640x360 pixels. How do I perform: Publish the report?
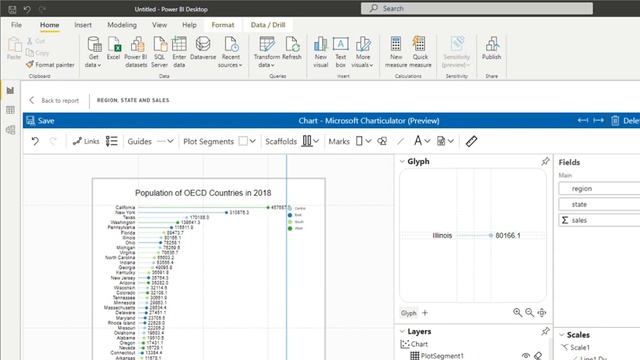click(x=491, y=48)
